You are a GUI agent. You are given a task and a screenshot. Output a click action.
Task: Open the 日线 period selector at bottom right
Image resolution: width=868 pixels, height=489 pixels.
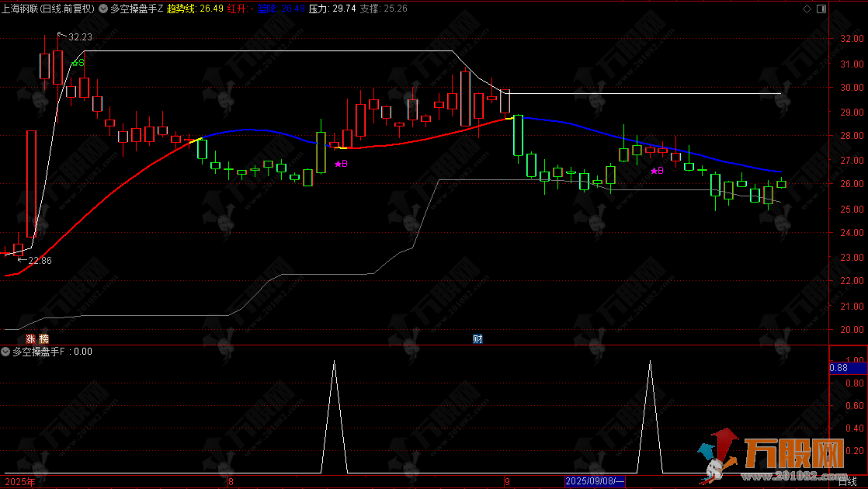click(848, 482)
